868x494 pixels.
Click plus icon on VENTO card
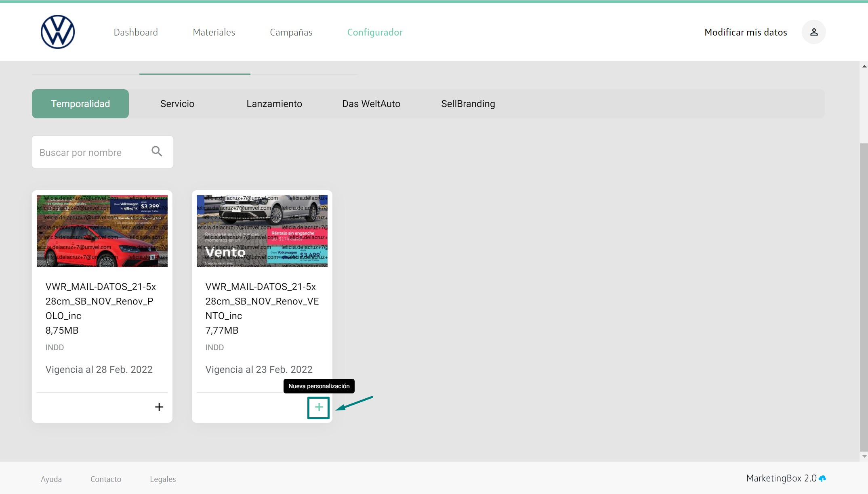(x=319, y=407)
